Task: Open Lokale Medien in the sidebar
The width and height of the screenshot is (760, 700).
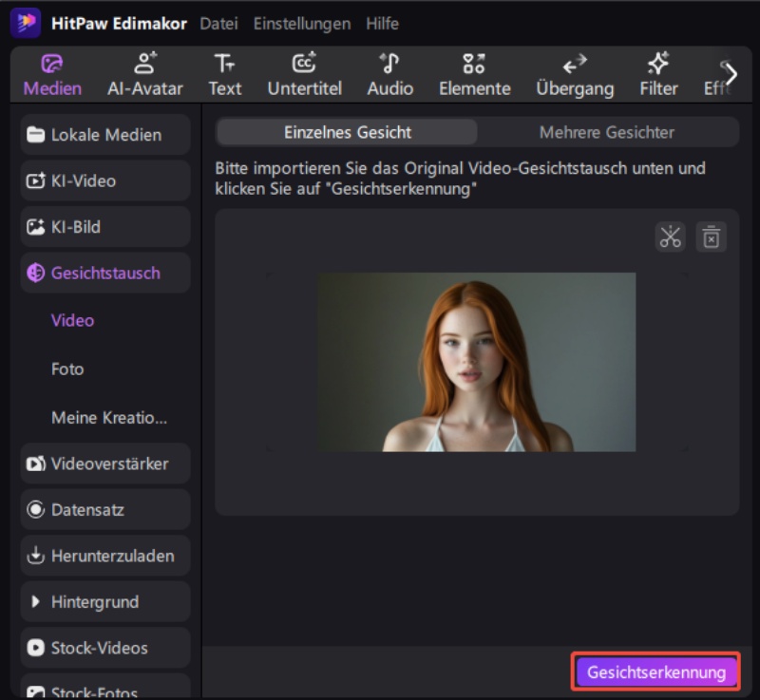Action: pyautogui.click(x=105, y=135)
